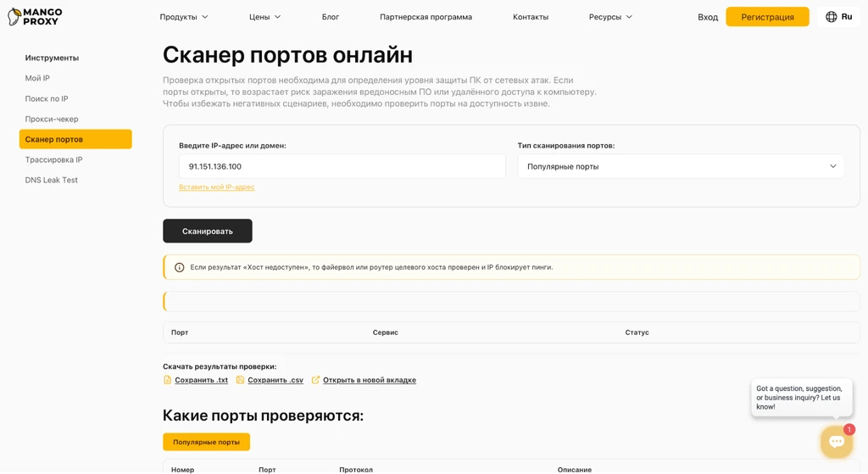The height and width of the screenshot is (474, 868).
Task: Select Мой IP in the sidebar
Action: (x=37, y=78)
